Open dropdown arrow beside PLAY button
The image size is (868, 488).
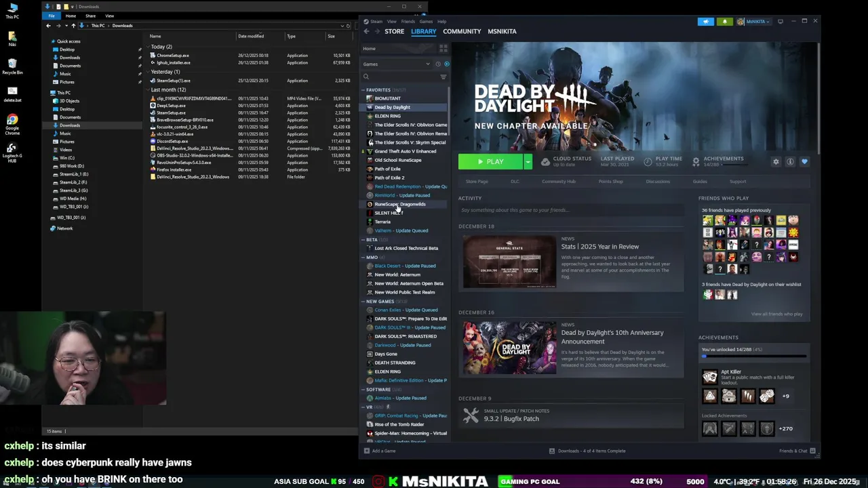pyautogui.click(x=528, y=162)
